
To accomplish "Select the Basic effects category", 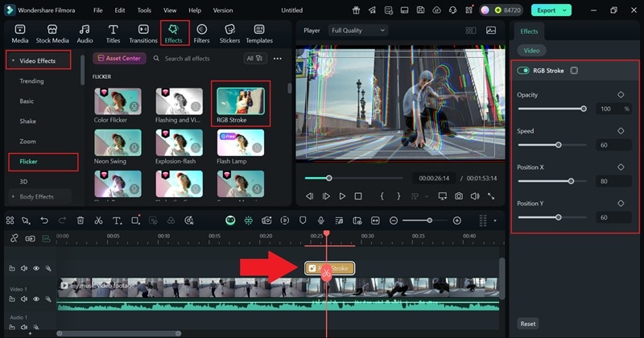I will pyautogui.click(x=27, y=101).
